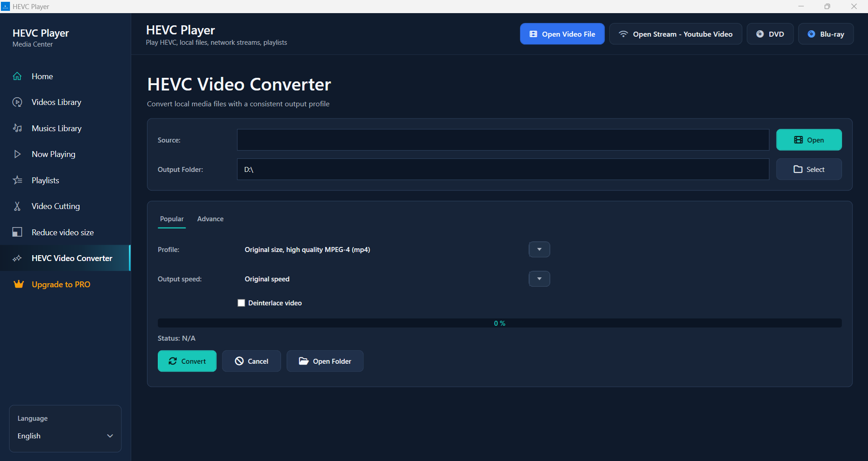Screen dimensions: 868x461
Task: Switch to the Popular tab
Action: point(172,219)
